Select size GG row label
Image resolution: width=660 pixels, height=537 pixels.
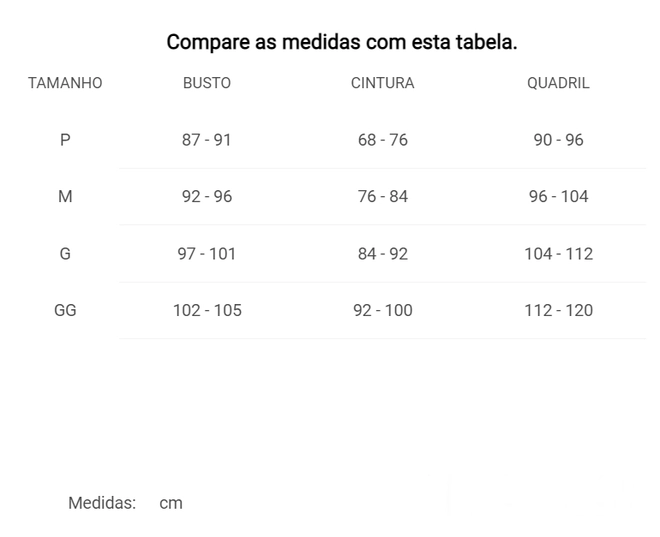(65, 311)
